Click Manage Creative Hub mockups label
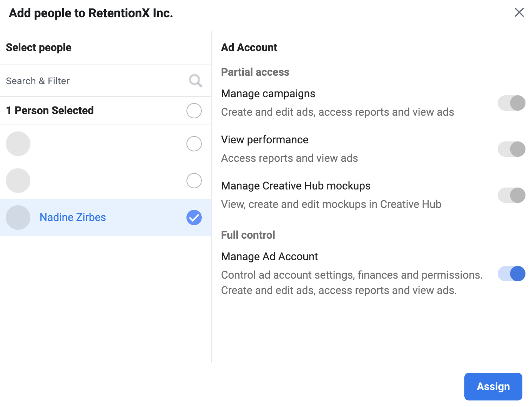 296,186
